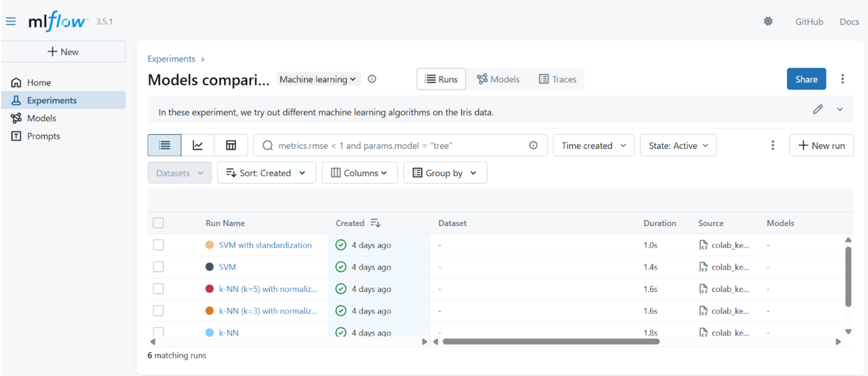This screenshot has width=868, height=376.
Task: Open the SVM with standardization run
Action: tap(265, 245)
